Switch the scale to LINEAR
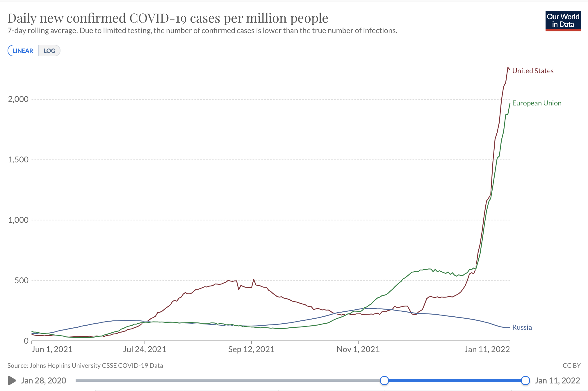This screenshot has width=588, height=391. pyautogui.click(x=23, y=51)
